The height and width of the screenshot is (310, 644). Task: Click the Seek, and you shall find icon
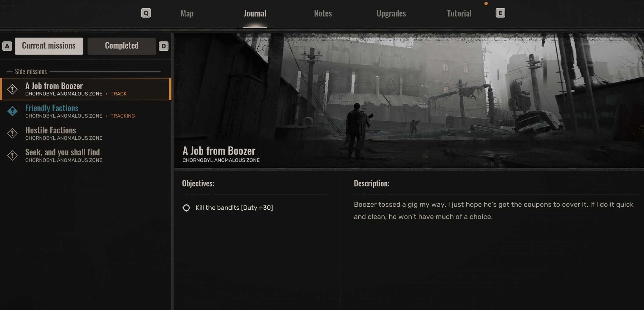tap(13, 155)
